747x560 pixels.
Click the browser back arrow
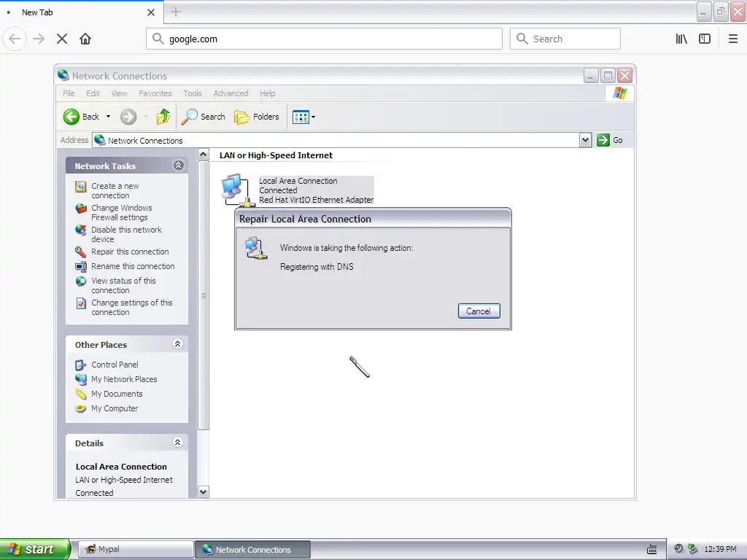[x=15, y=39]
